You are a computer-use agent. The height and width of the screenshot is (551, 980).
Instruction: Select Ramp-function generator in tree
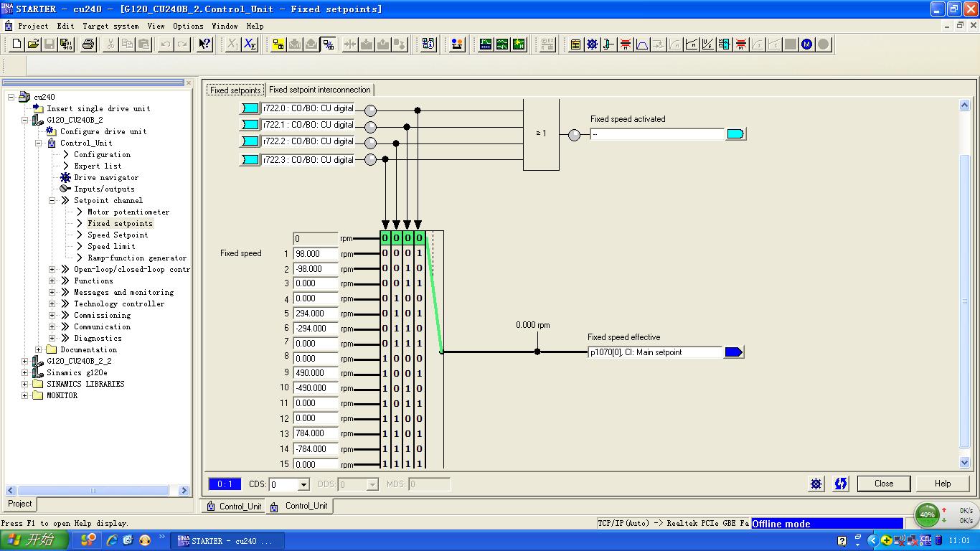coord(137,258)
